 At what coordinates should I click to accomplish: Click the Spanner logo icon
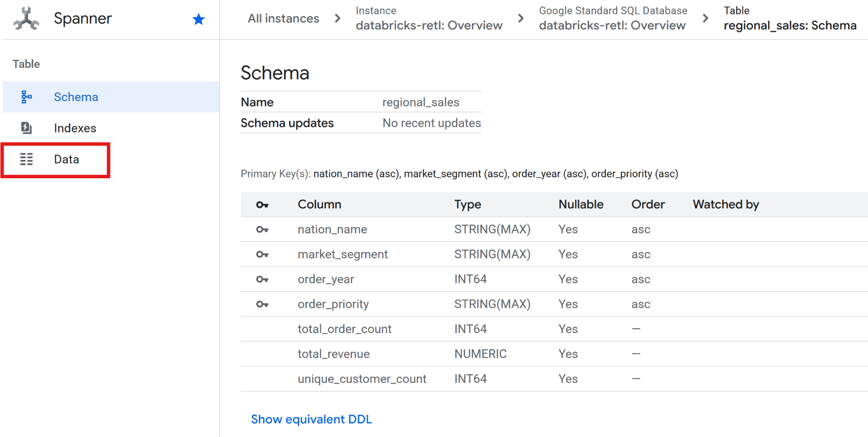[x=26, y=19]
